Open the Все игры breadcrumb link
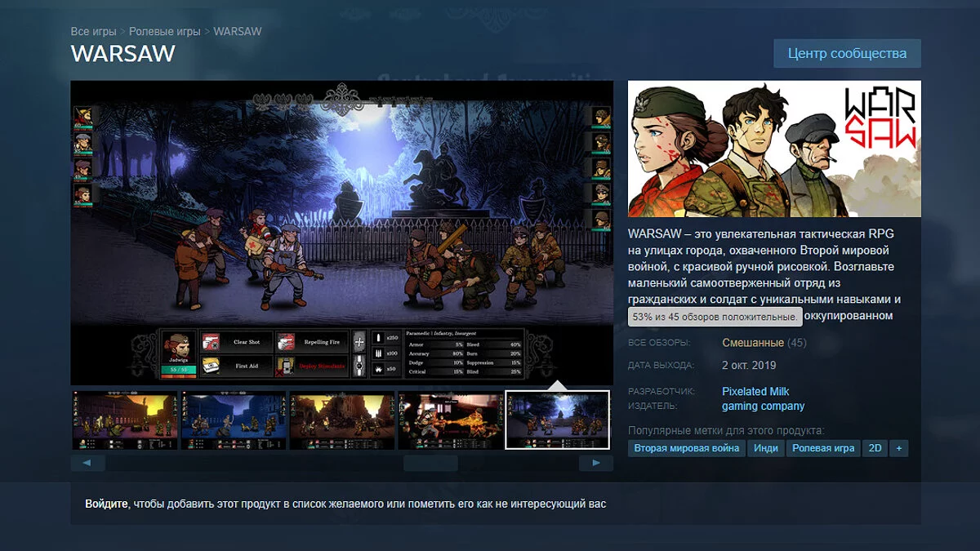The height and width of the screenshot is (551, 980). (x=93, y=31)
